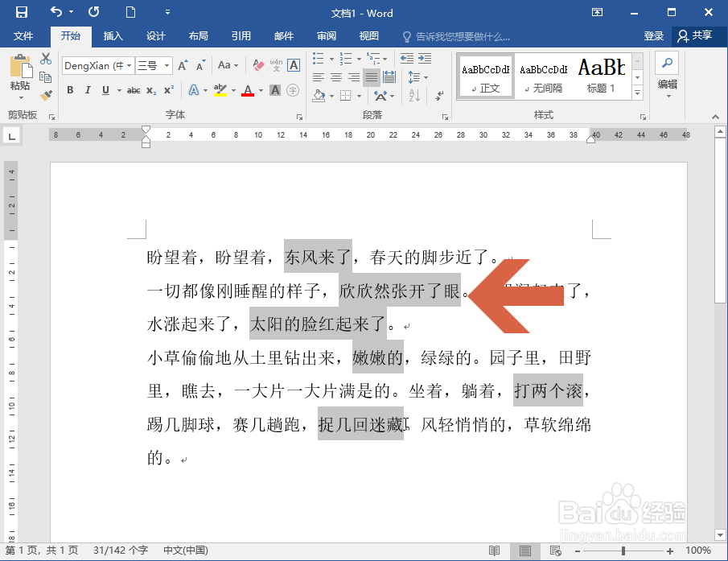Image resolution: width=728 pixels, height=561 pixels.
Task: Sort text A-Z icon
Action: point(414,96)
